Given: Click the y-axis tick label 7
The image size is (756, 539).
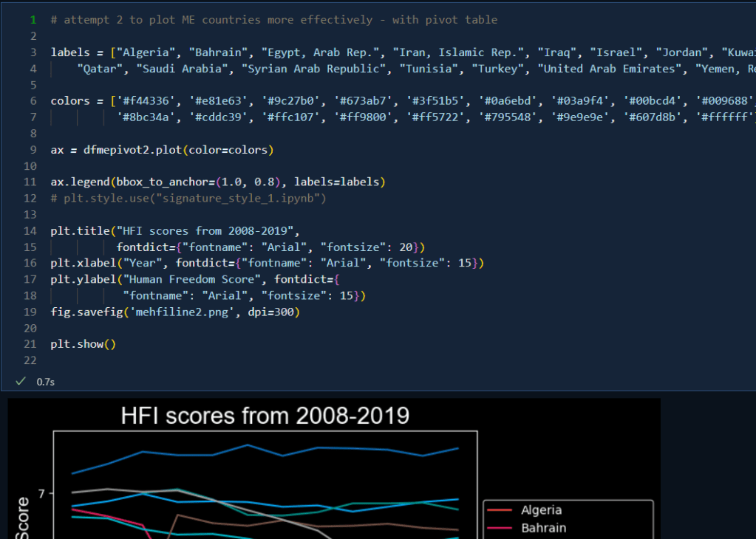Looking at the screenshot, I should (x=42, y=492).
